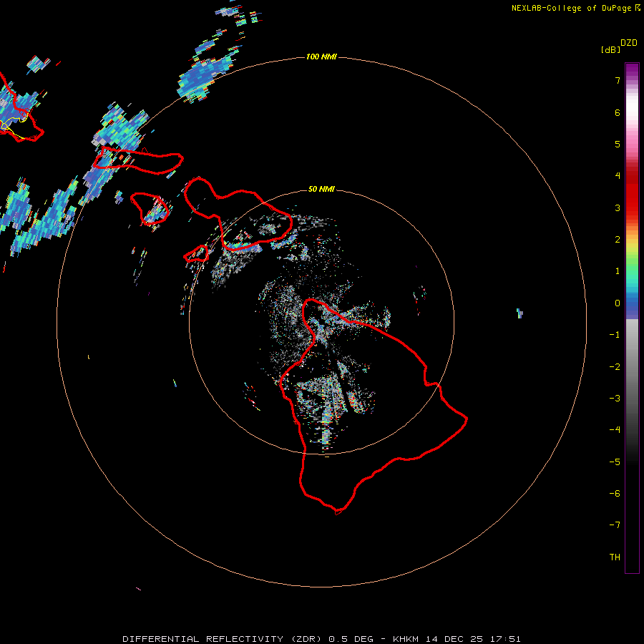Click the TH label on legend
Image resolution: width=644 pixels, height=644 pixels.
click(x=615, y=557)
